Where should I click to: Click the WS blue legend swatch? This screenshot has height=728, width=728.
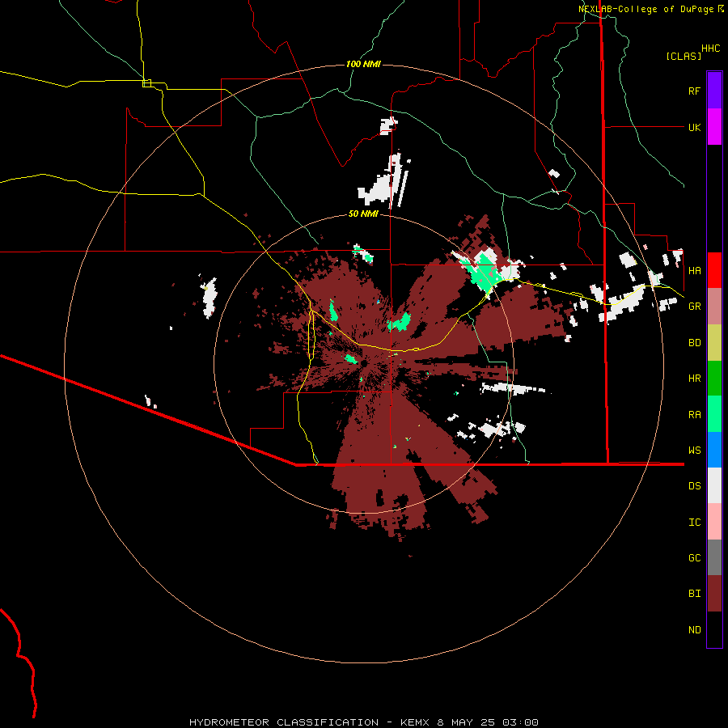[714, 450]
